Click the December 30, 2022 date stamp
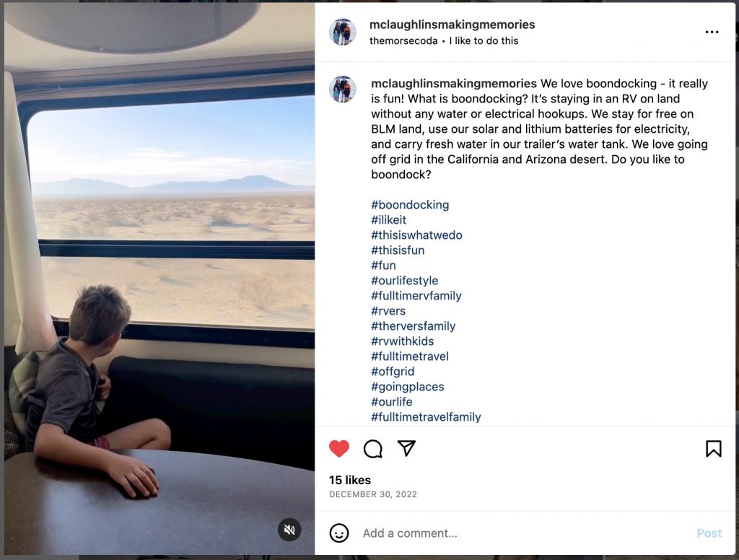This screenshot has height=560, width=739. click(373, 494)
